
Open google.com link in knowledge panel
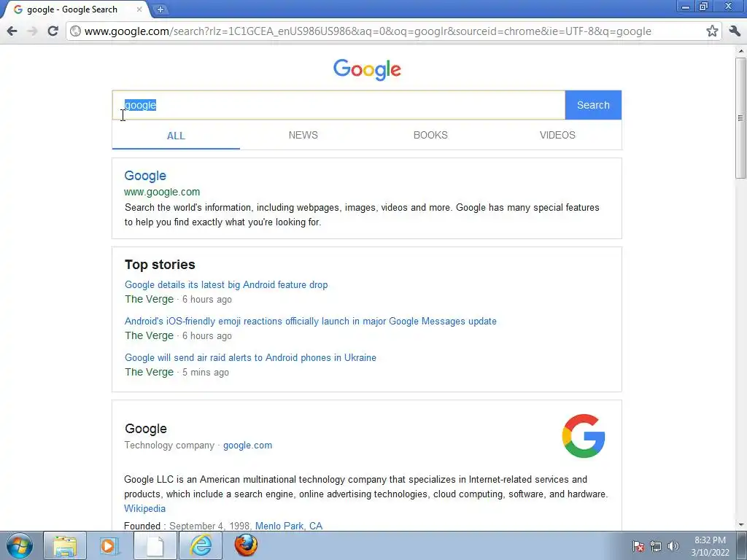click(x=248, y=446)
